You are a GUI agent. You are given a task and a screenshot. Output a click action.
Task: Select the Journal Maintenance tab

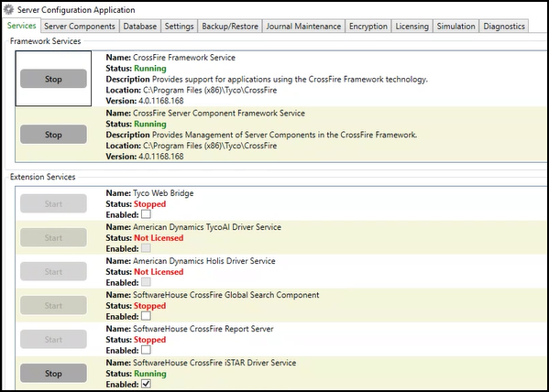tap(303, 27)
